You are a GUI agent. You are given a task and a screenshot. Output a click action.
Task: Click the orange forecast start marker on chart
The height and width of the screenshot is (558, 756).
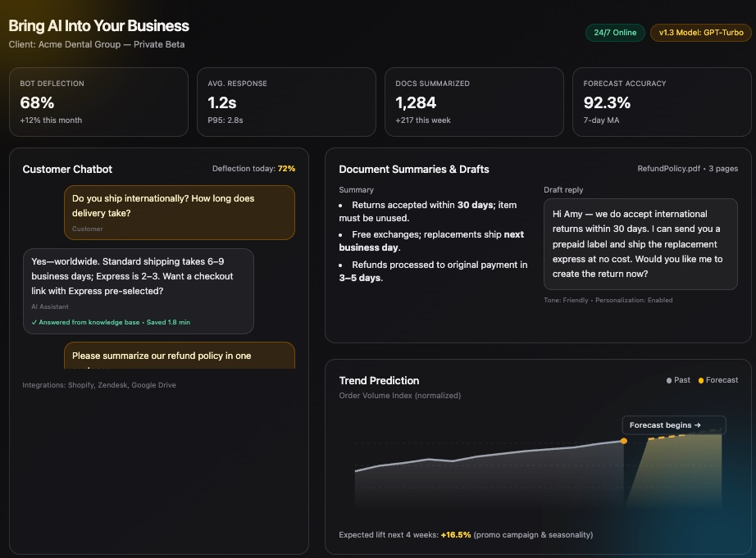624,441
